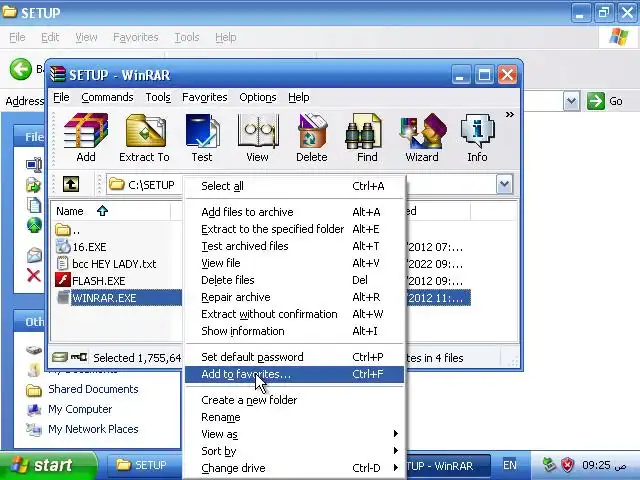The width and height of the screenshot is (640, 480).
Task: Open Explorer's View menu
Action: (x=86, y=38)
